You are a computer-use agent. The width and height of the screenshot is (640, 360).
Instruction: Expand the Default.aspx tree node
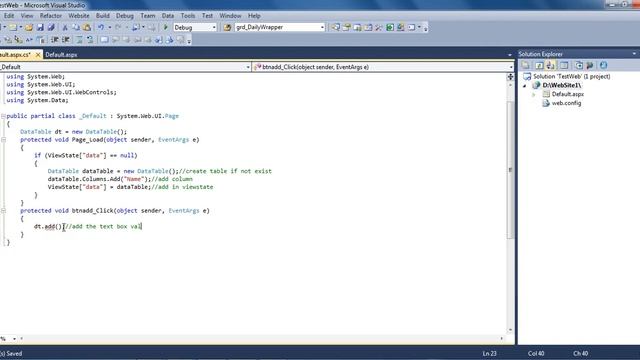click(534, 94)
